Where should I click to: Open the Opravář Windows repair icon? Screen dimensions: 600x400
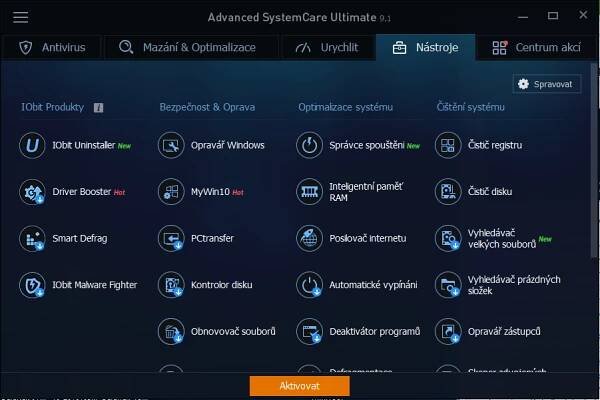pos(171,145)
